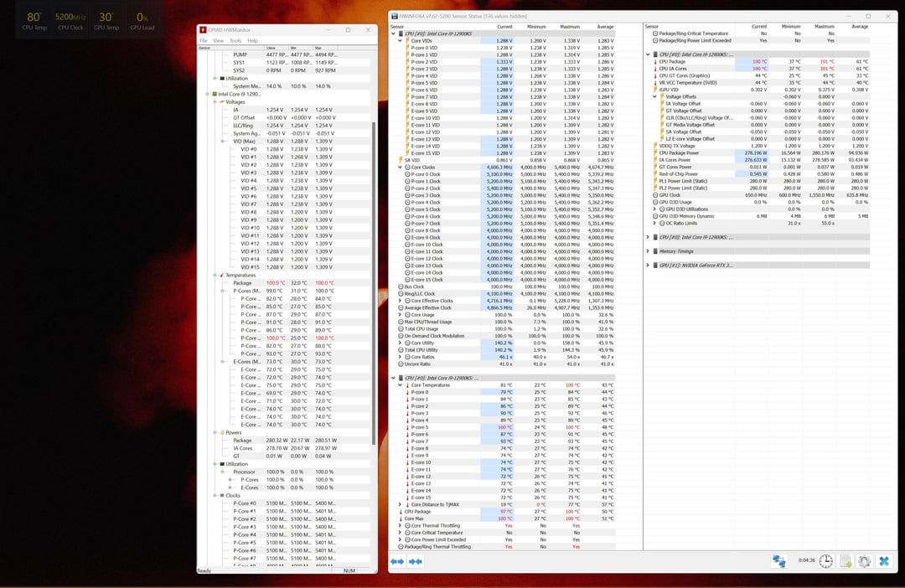Collapse Core Clocks group in HWiNFO
905x588 pixels.
pos(400,168)
